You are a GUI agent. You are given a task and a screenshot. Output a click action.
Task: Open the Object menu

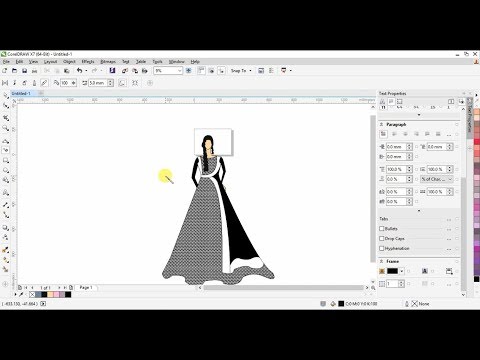click(69, 62)
